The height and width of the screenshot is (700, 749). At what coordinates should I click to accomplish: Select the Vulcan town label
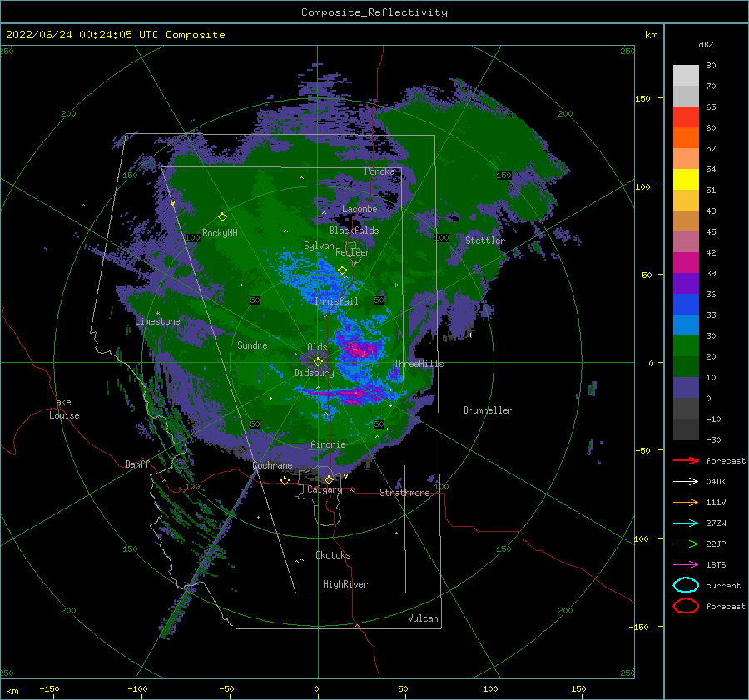pyautogui.click(x=423, y=618)
